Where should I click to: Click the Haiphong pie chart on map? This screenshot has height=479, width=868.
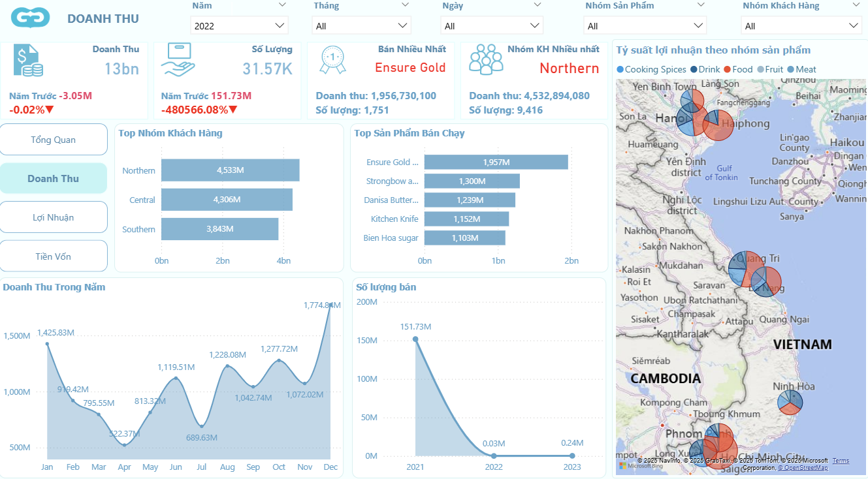718,125
